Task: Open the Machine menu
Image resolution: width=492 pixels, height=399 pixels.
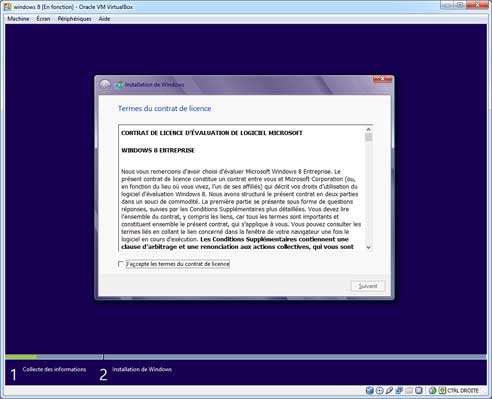Action: click(18, 19)
